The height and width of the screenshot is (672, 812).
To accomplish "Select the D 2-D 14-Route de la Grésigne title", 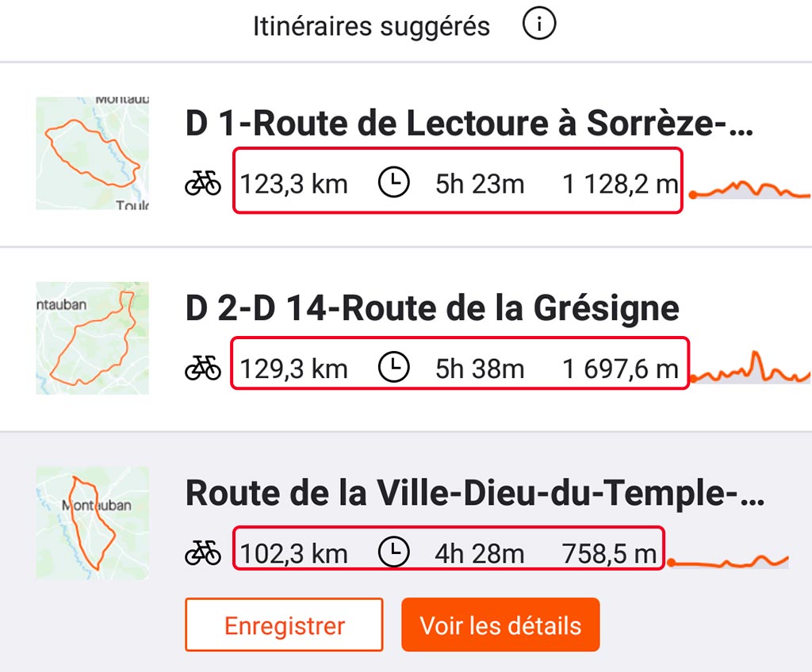I will pos(432,308).
